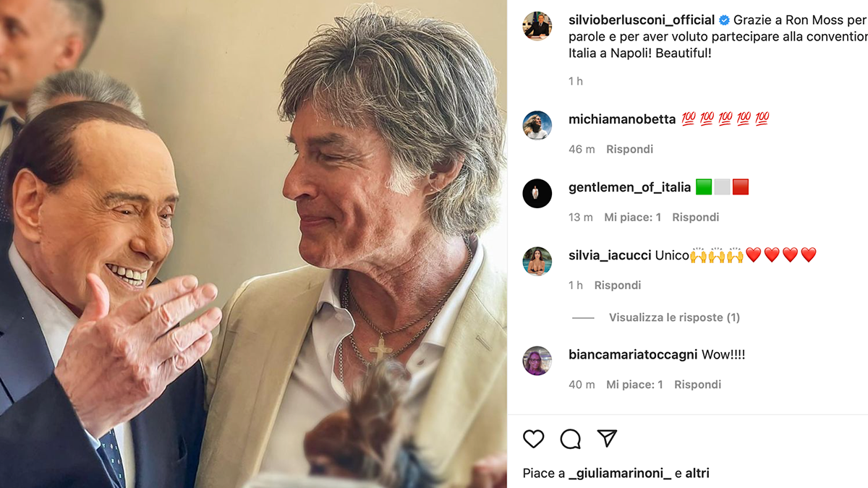868x488 pixels.
Task: Open silvia_iacucci's profile picture
Action: pyautogui.click(x=537, y=261)
